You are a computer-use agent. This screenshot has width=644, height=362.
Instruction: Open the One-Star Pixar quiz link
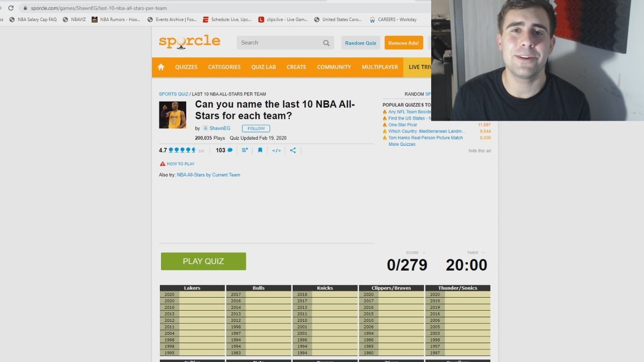(x=403, y=125)
